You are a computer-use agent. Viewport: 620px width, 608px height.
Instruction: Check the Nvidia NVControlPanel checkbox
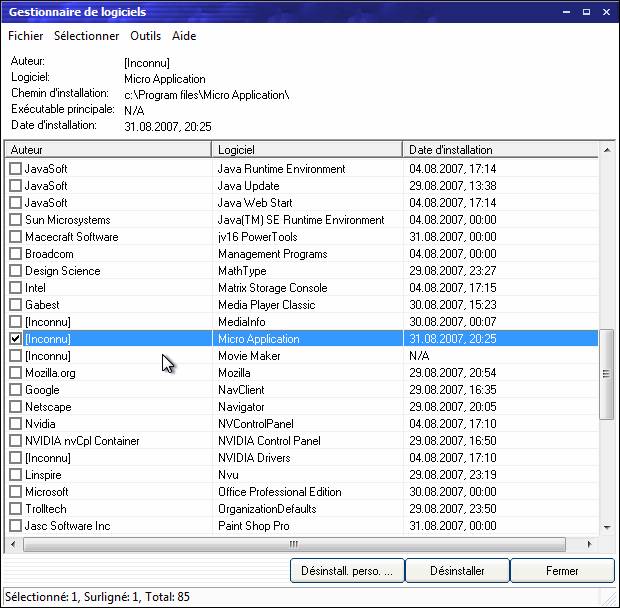click(x=15, y=424)
